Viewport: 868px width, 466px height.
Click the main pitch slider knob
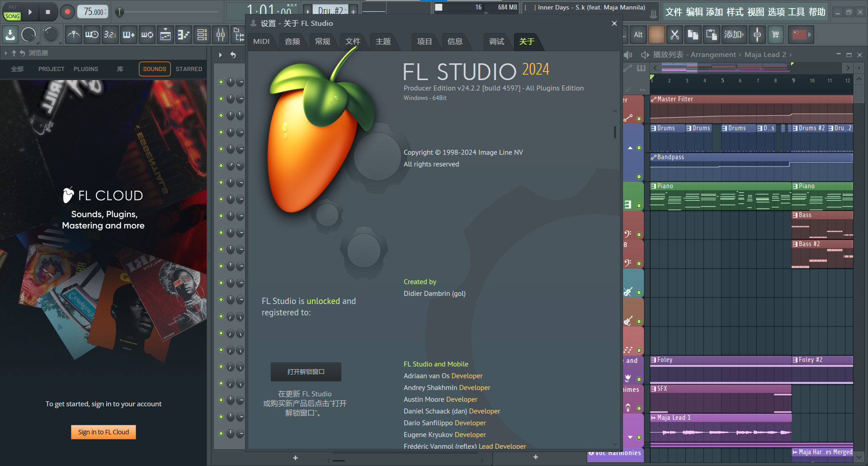click(x=119, y=12)
